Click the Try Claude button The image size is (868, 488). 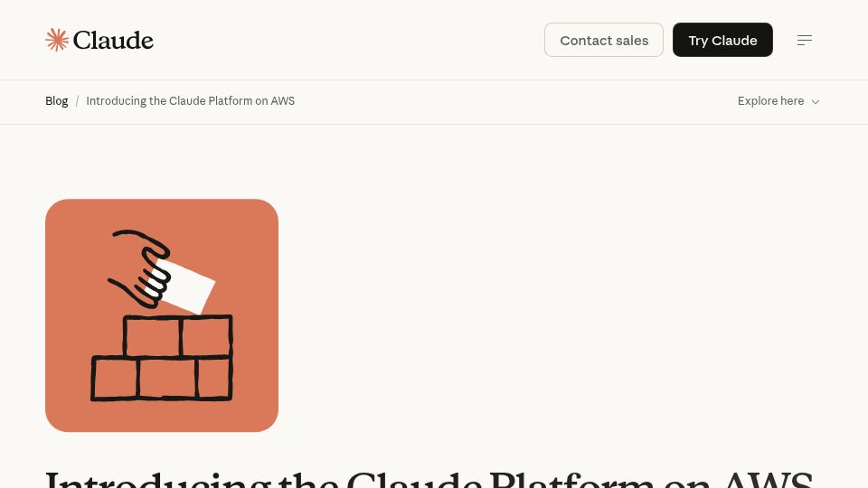[x=722, y=40]
